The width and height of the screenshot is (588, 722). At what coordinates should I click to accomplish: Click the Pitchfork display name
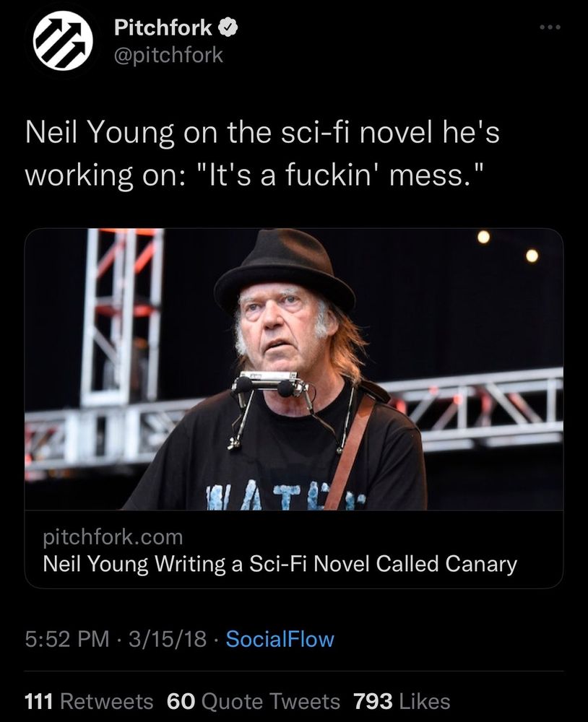pyautogui.click(x=163, y=28)
